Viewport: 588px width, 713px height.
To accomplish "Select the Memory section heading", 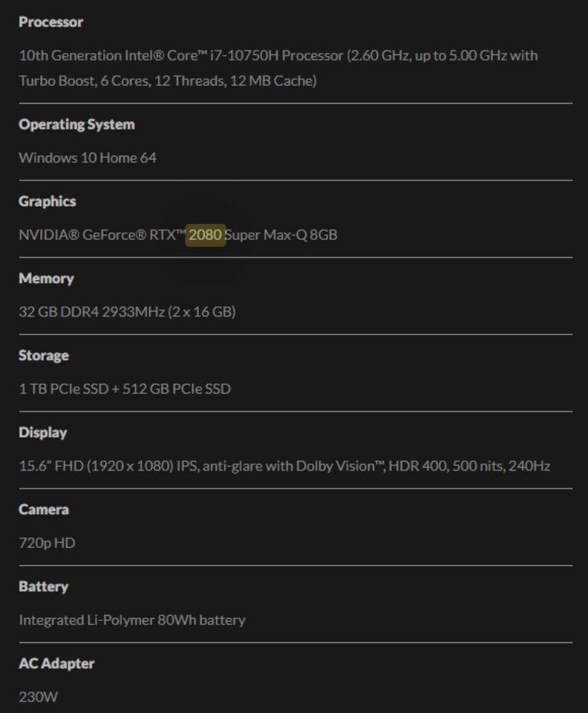I will [x=46, y=279].
